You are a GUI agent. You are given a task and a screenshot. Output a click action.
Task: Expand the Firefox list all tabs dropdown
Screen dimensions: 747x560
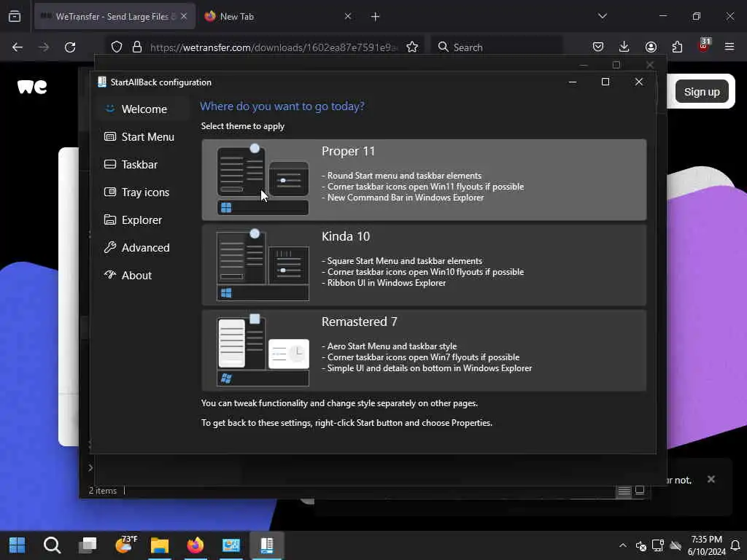point(603,16)
